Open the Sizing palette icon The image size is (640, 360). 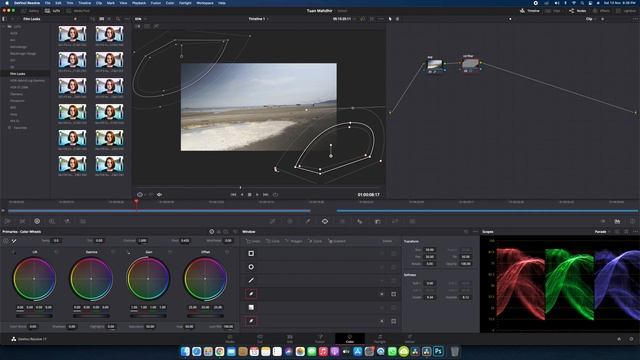413,221
